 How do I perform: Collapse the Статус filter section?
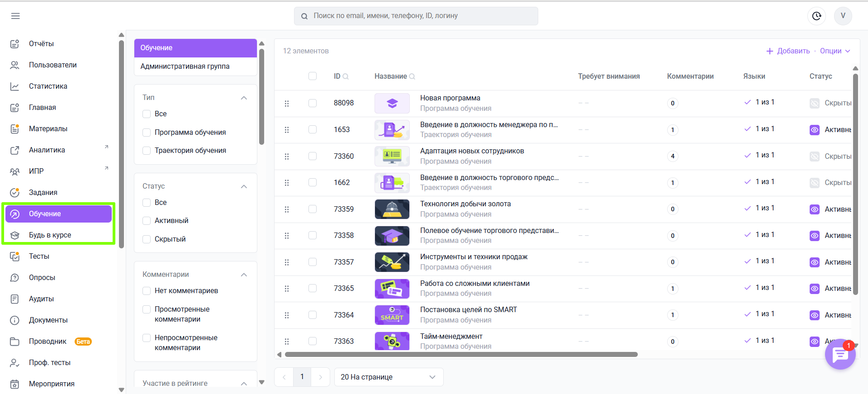tap(244, 186)
